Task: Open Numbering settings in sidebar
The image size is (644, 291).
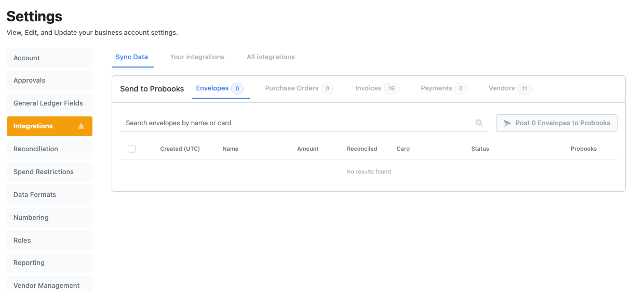Action: coord(49,218)
